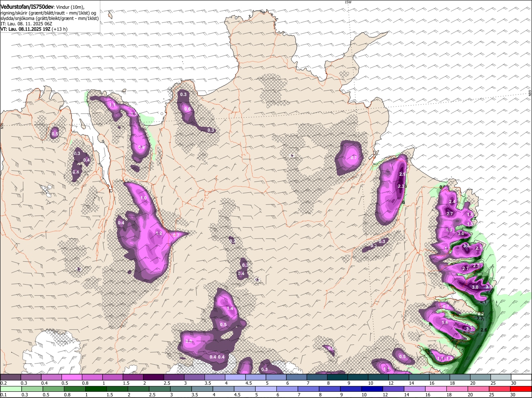Click the 2.6 value in the green rain band
The image size is (532, 398).
[x=483, y=330]
